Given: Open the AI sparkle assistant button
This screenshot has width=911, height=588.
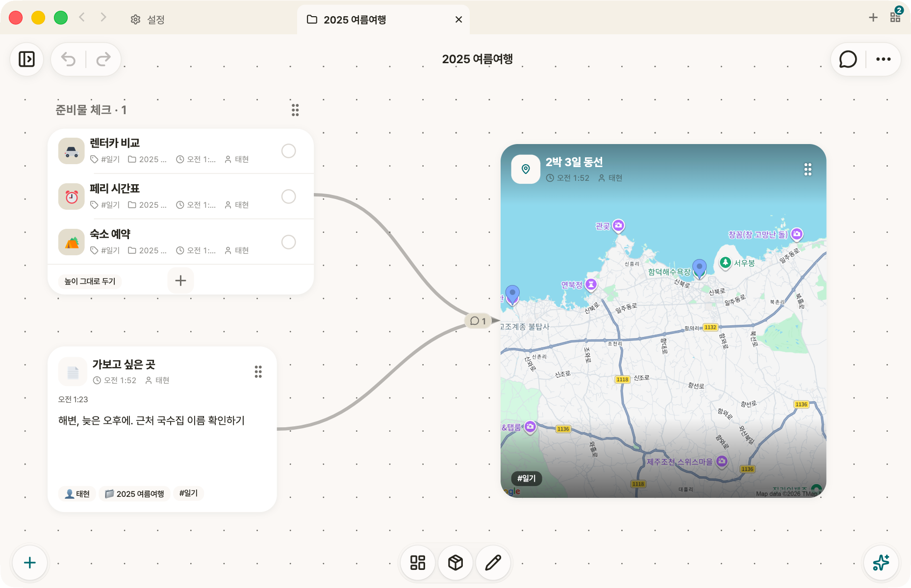Looking at the screenshot, I should pyautogui.click(x=881, y=563).
